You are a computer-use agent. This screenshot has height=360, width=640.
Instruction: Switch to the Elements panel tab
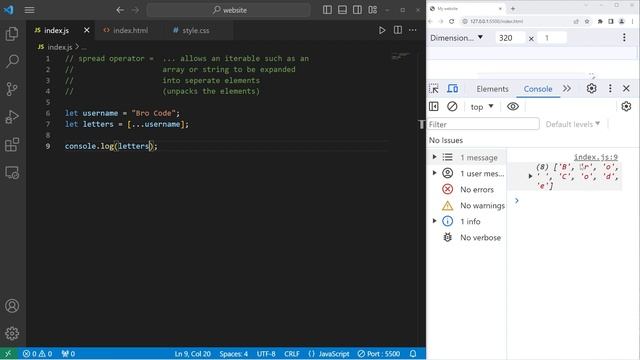(492, 89)
